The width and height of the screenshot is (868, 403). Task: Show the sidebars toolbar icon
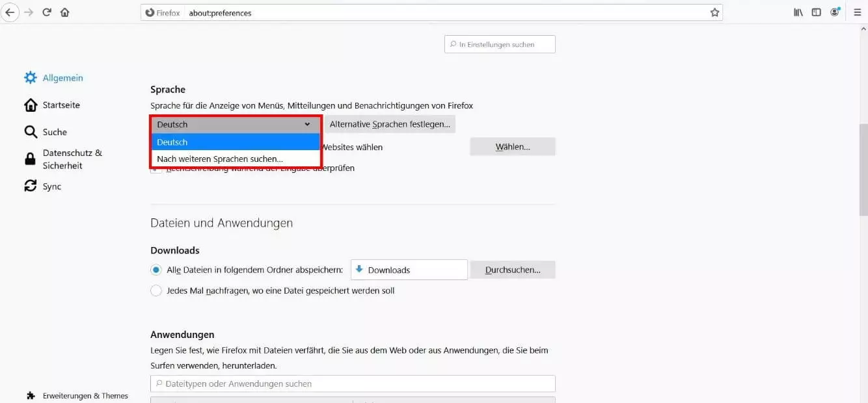(816, 12)
